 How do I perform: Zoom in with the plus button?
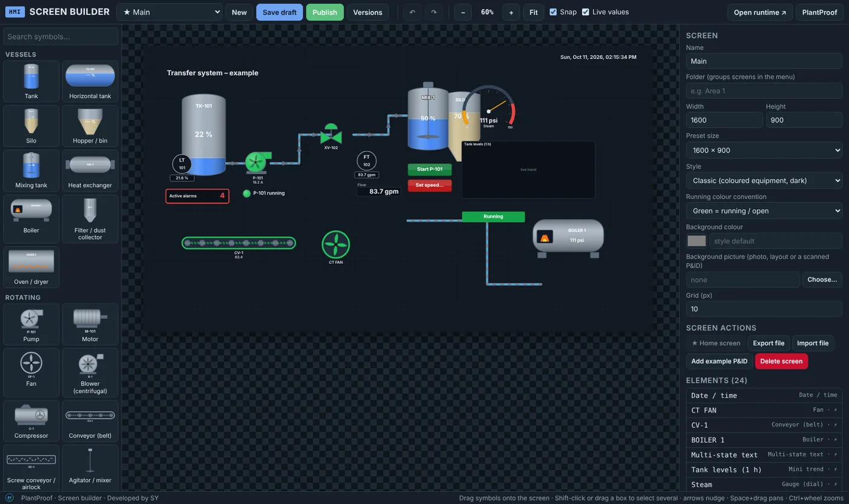[511, 12]
